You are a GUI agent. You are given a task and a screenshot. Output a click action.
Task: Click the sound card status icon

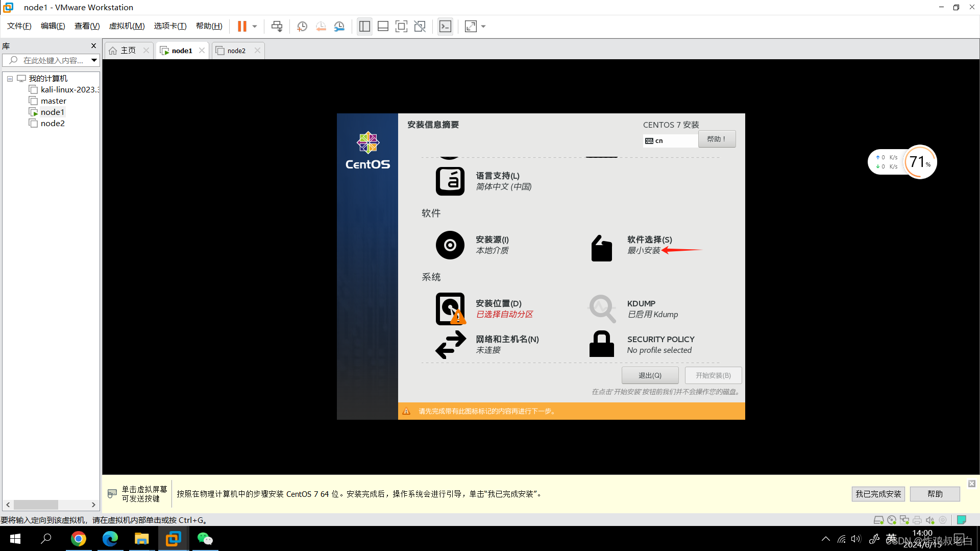(930, 520)
